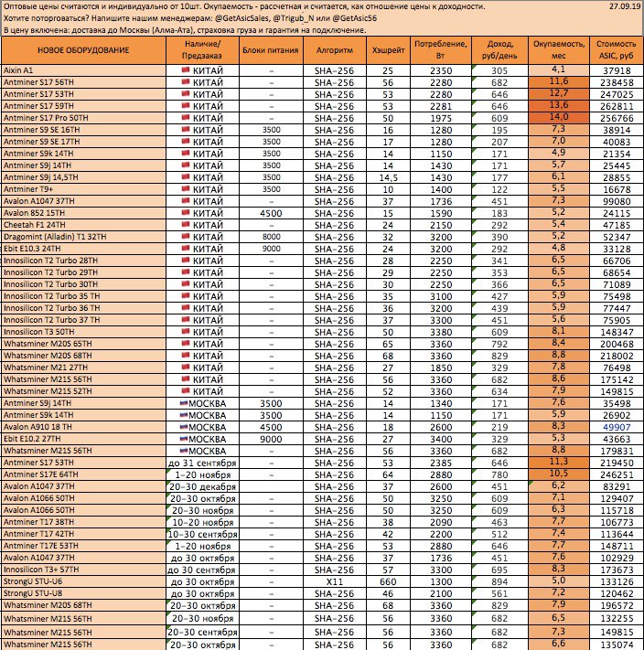The image size is (644, 650).
Task: Click the China flag in Cheetah F1 24TH row
Action: click(186, 224)
